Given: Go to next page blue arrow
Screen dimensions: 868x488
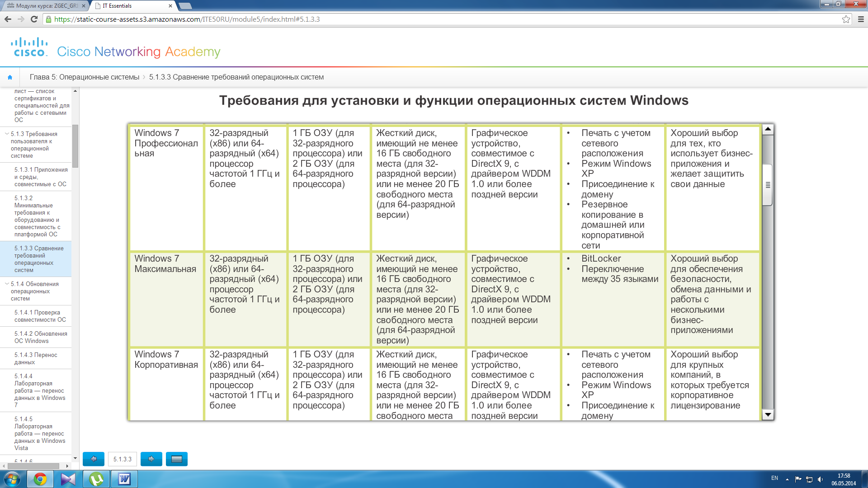Looking at the screenshot, I should pos(151,459).
